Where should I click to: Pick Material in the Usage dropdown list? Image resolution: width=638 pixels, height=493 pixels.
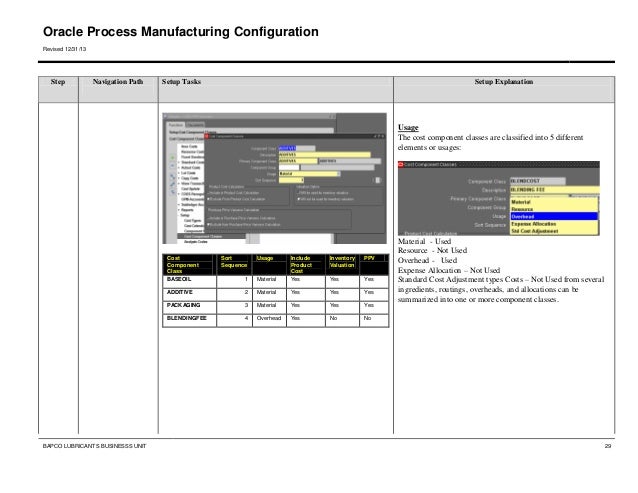[554, 202]
